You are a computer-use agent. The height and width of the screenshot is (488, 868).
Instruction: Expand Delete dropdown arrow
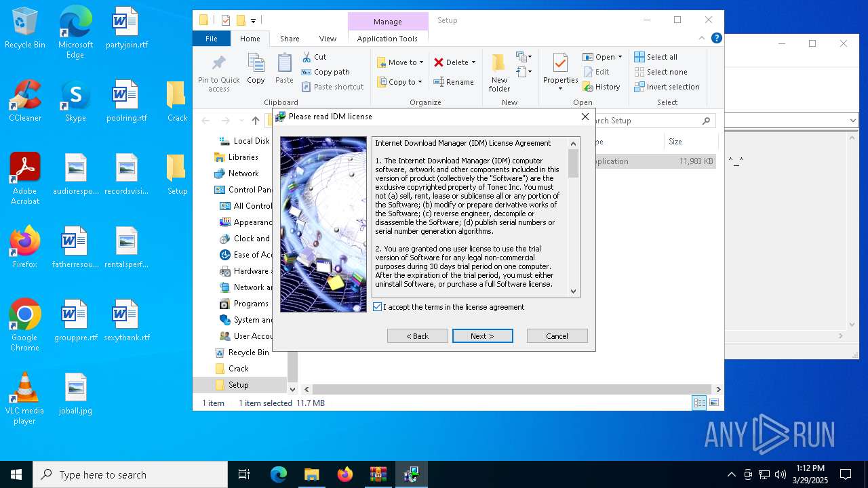473,62
